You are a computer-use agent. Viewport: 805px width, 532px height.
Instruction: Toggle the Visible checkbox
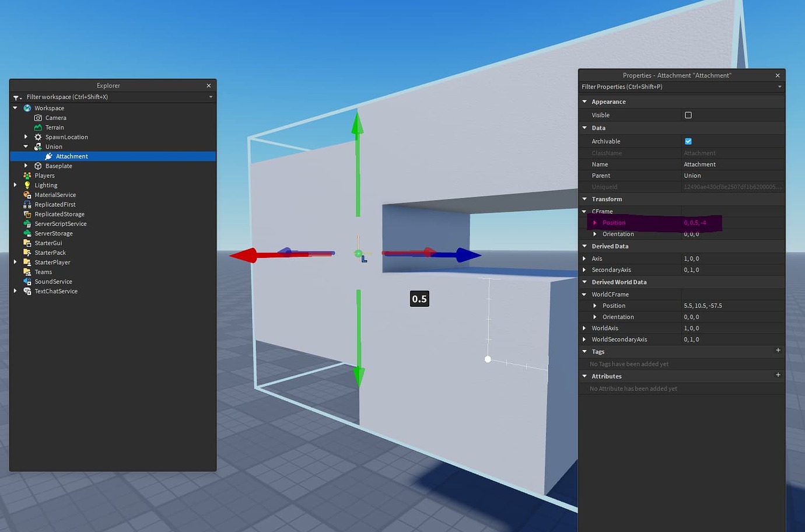coord(688,115)
